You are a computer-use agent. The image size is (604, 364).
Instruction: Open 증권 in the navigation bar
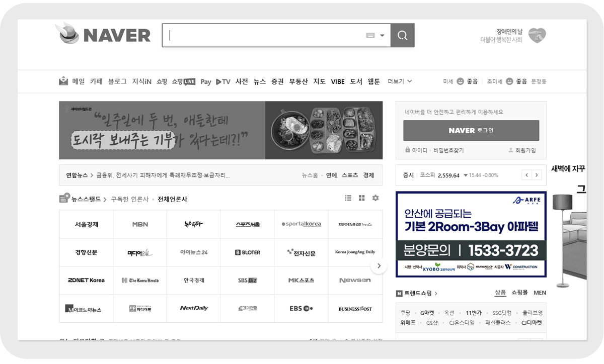pos(277,81)
